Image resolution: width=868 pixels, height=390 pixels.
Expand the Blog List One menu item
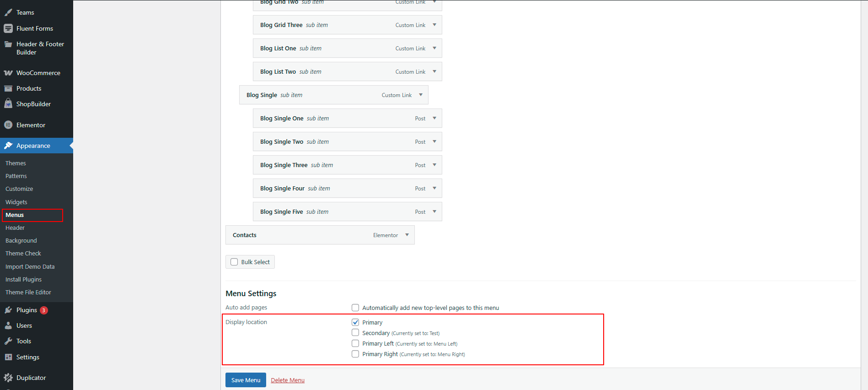(434, 48)
